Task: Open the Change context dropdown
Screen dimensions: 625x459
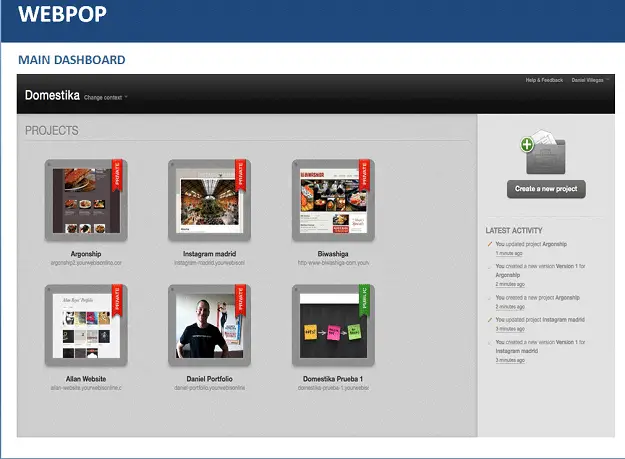Action: [106, 97]
